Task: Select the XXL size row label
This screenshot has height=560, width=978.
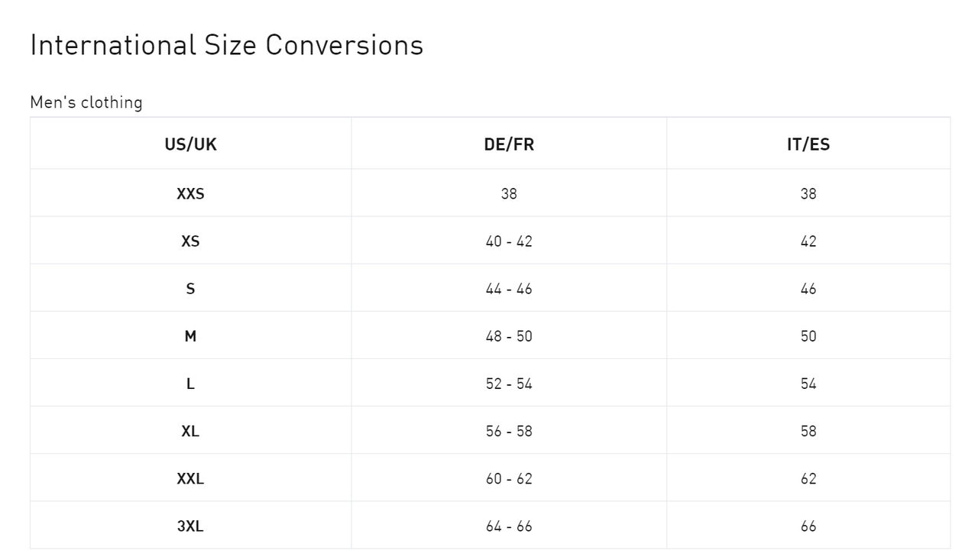Action: 190,479
